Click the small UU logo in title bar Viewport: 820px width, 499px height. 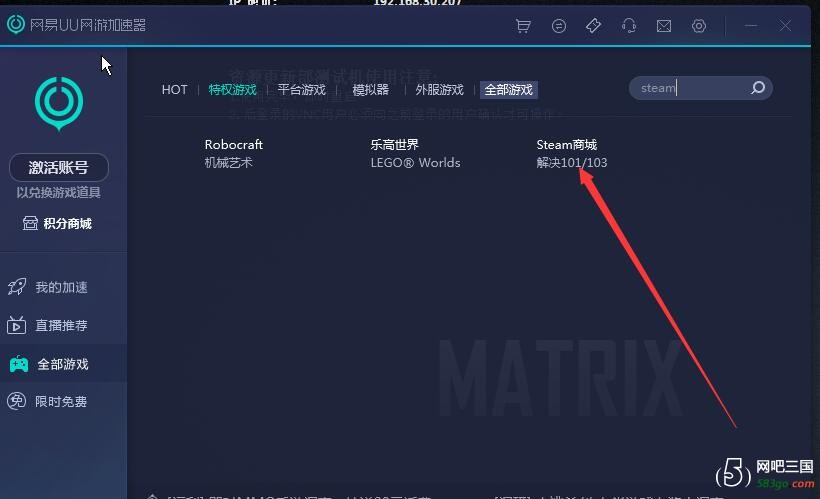[16, 24]
